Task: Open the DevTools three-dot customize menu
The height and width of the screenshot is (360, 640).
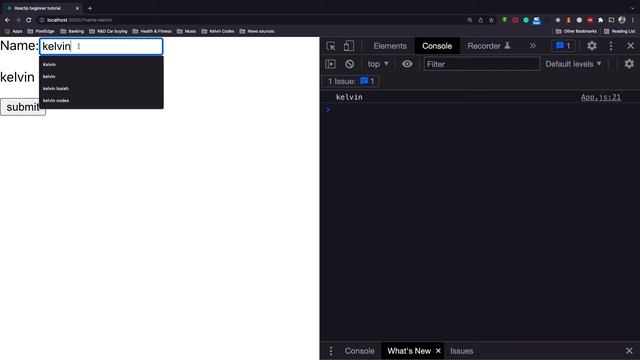Action: coord(611,46)
